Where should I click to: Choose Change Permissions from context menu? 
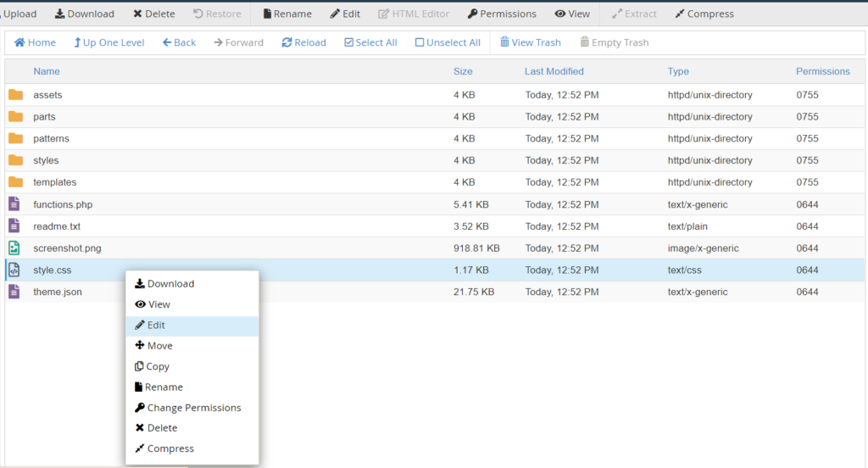(192, 408)
